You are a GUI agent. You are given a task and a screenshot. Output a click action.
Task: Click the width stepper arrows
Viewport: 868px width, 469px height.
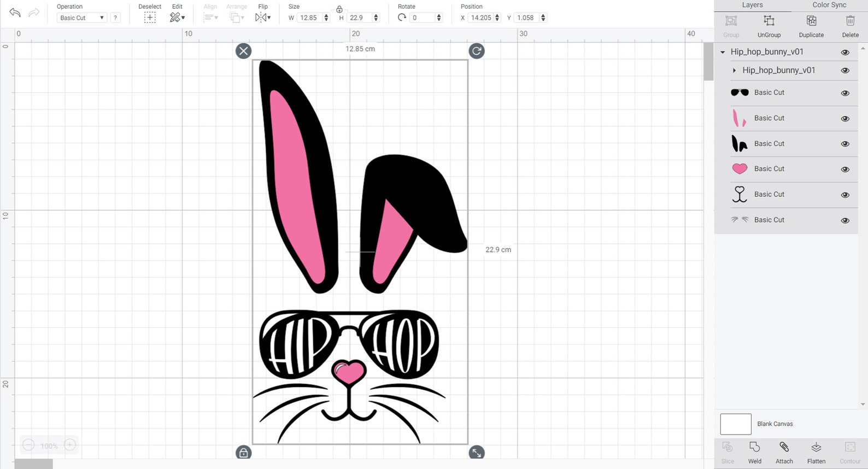[326, 17]
